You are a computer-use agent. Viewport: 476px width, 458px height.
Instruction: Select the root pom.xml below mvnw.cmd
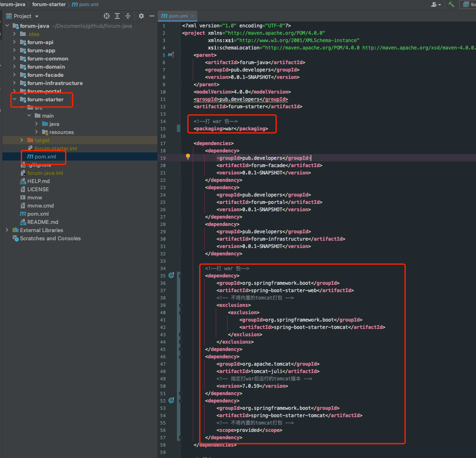38,214
